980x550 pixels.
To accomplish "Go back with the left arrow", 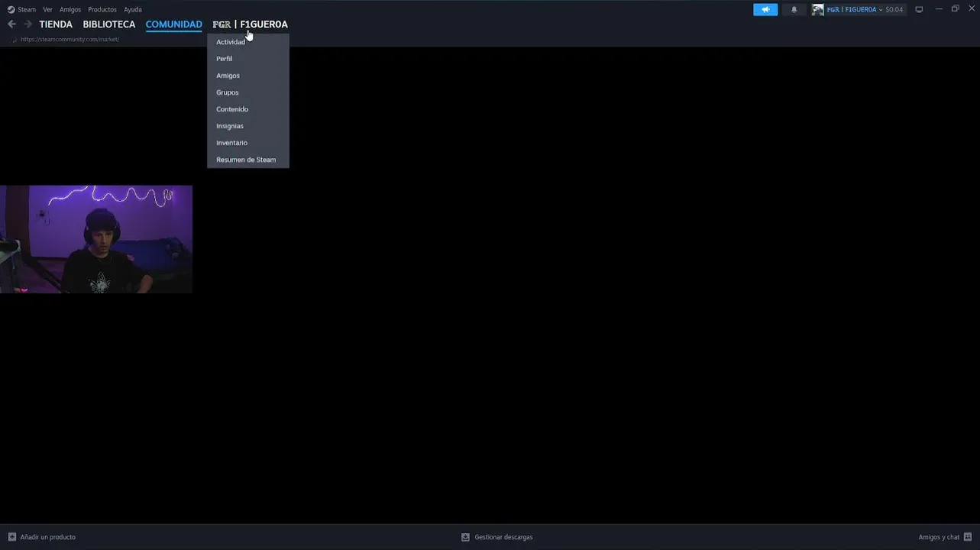I will [x=11, y=24].
